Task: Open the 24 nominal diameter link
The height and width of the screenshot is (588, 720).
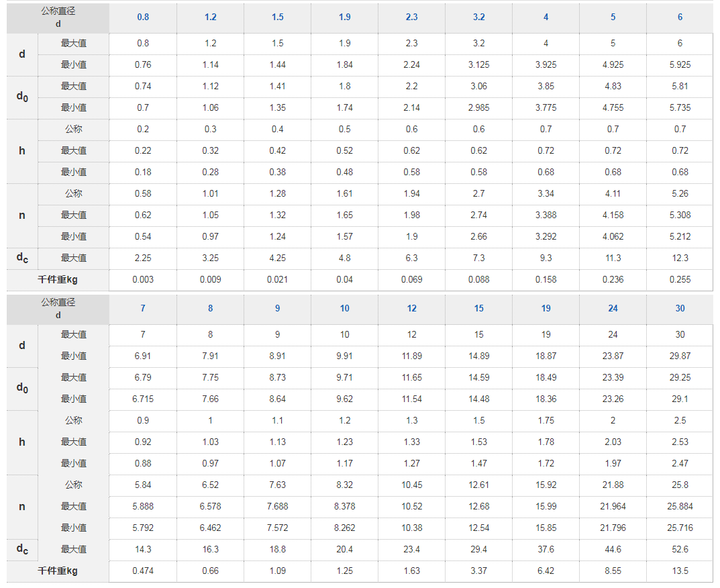Action: 613,309
